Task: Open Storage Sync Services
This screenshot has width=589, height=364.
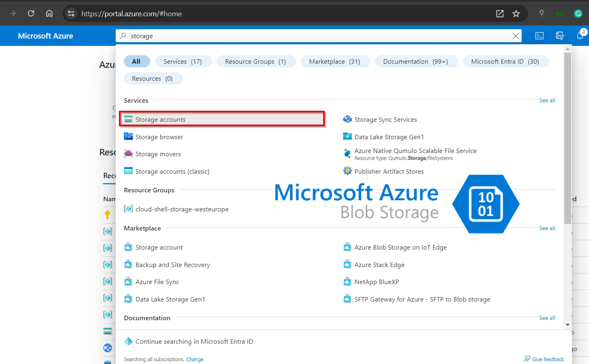Action: point(385,119)
